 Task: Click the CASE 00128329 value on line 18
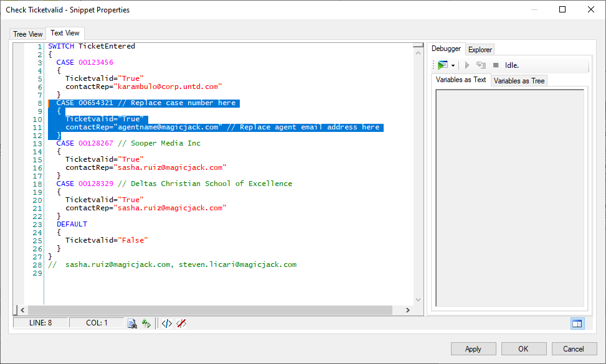click(96, 184)
